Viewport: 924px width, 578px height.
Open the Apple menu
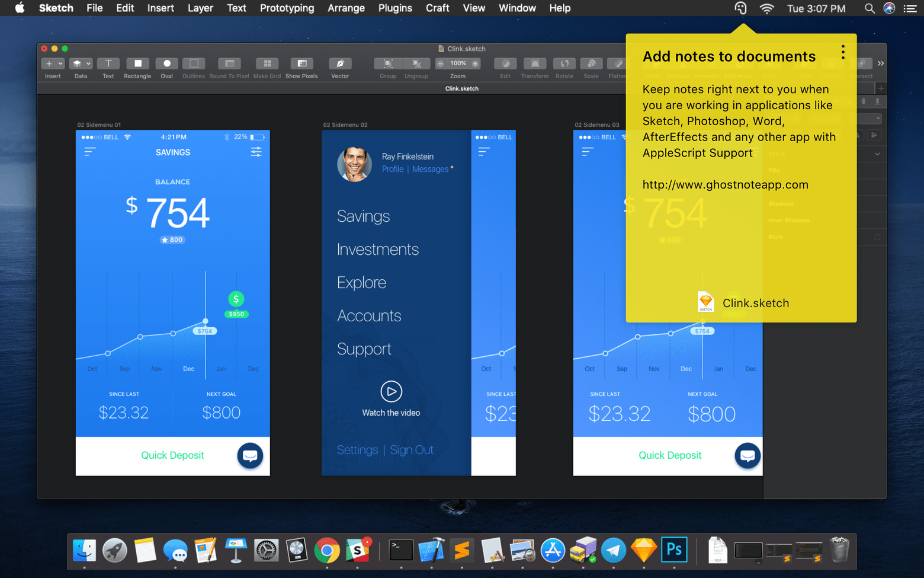tap(20, 8)
